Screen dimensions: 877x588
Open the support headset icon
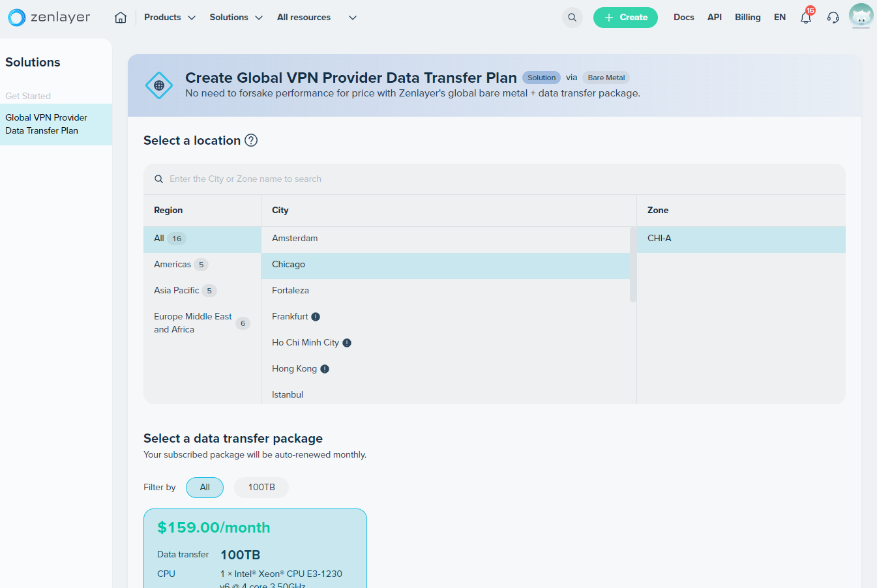(x=833, y=18)
